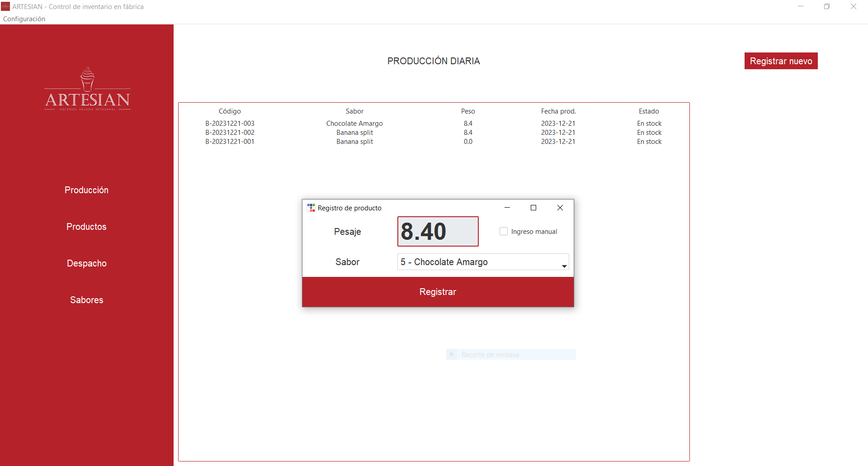Open the Sabor dropdown arrow
The width and height of the screenshot is (868, 466).
[x=564, y=266]
